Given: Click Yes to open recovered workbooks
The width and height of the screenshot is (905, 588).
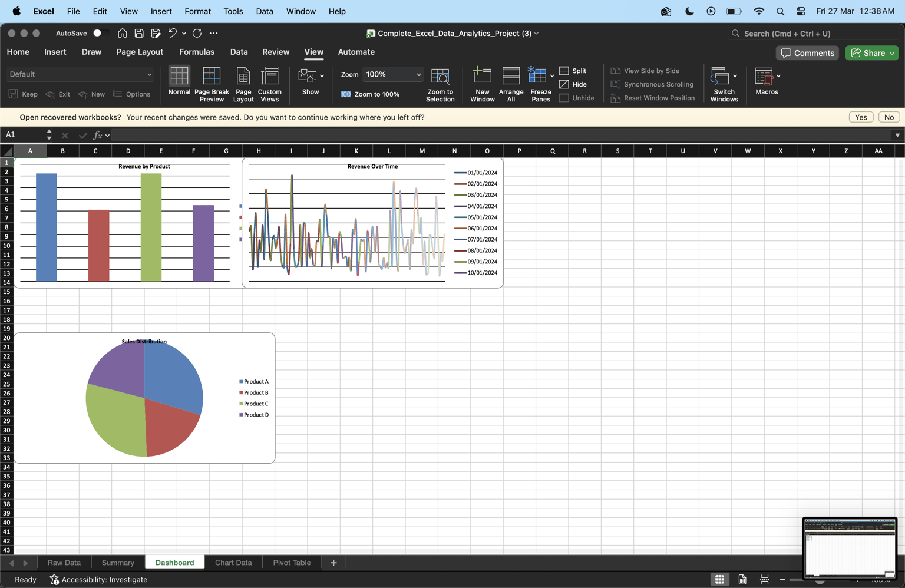Looking at the screenshot, I should coord(861,117).
